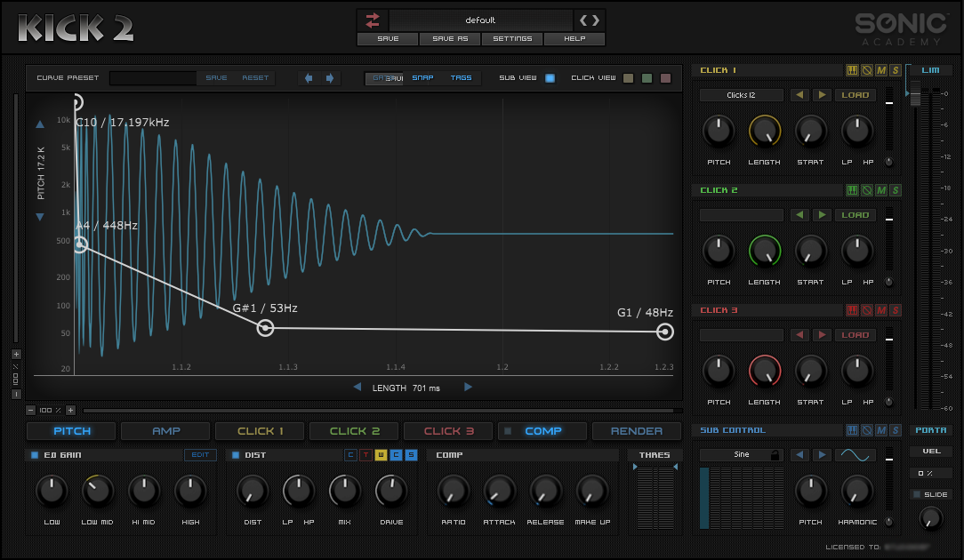Solo Click 2 with its green S button
Viewport: 964px width, 560px height.
(x=896, y=190)
